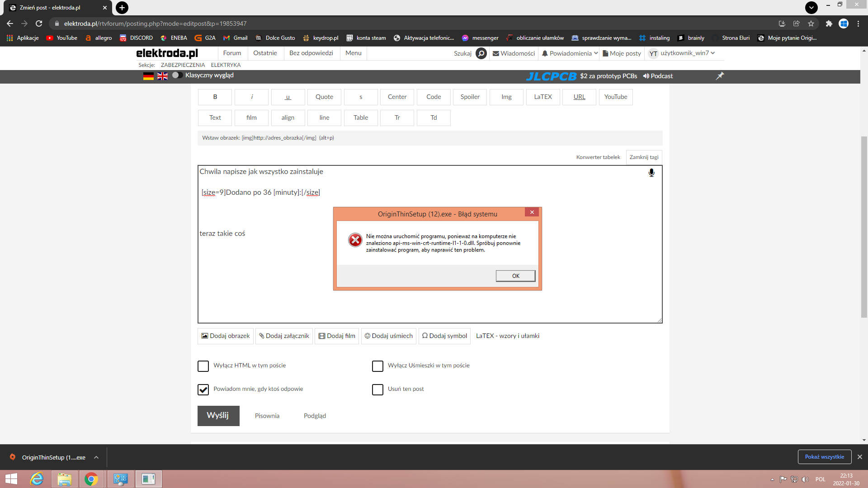Click in the post text editor area
The width and height of the screenshot is (868, 488).
(430, 244)
